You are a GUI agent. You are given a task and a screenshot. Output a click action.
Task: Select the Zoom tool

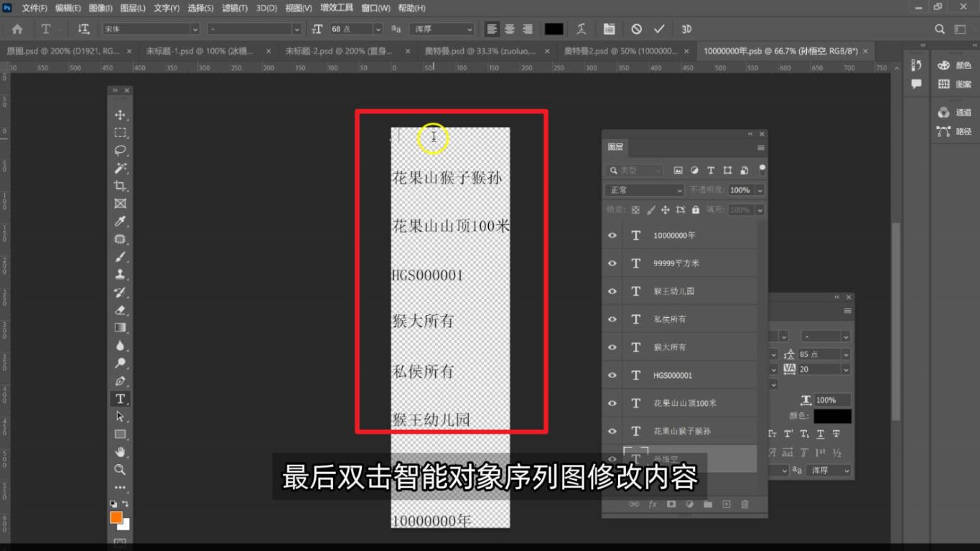coord(120,469)
